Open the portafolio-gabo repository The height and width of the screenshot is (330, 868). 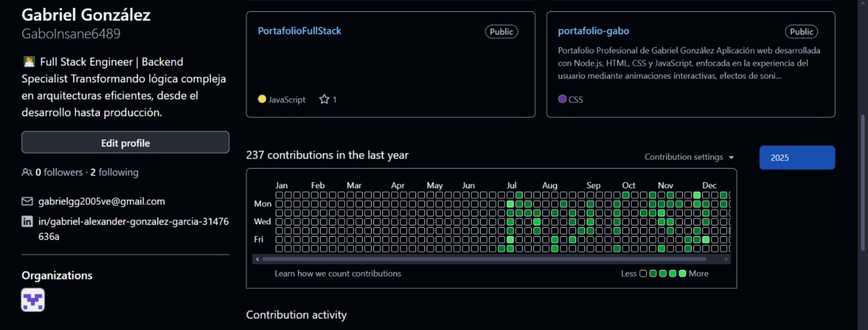[593, 31]
